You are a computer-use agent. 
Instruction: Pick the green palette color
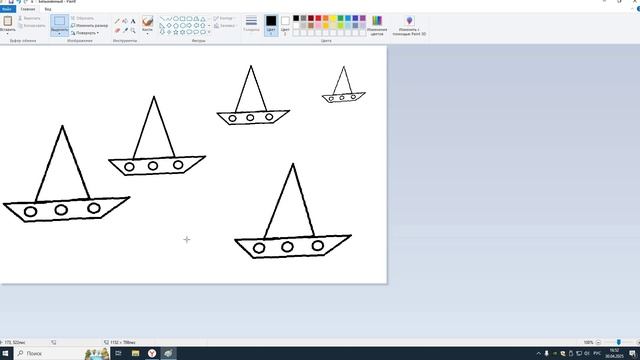click(x=340, y=18)
